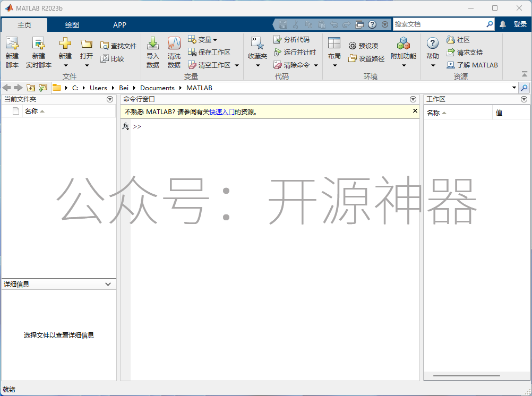Go back with the left arrow in address bar

coord(6,88)
